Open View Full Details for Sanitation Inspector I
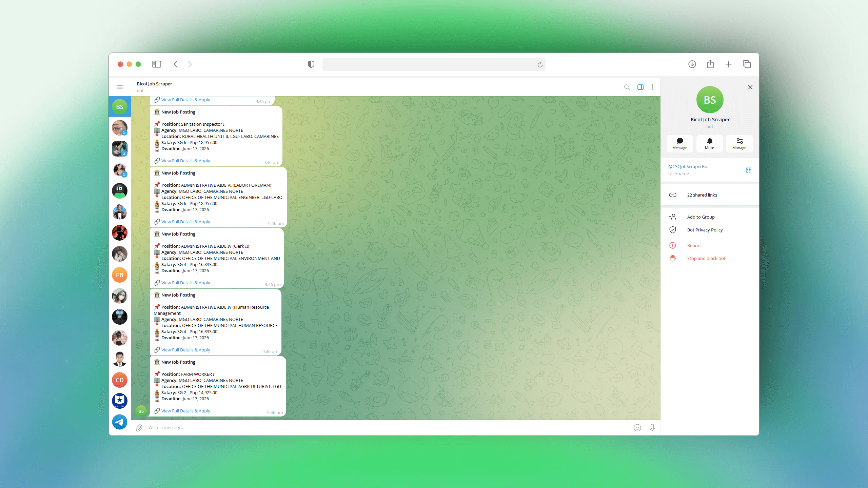 tap(186, 161)
